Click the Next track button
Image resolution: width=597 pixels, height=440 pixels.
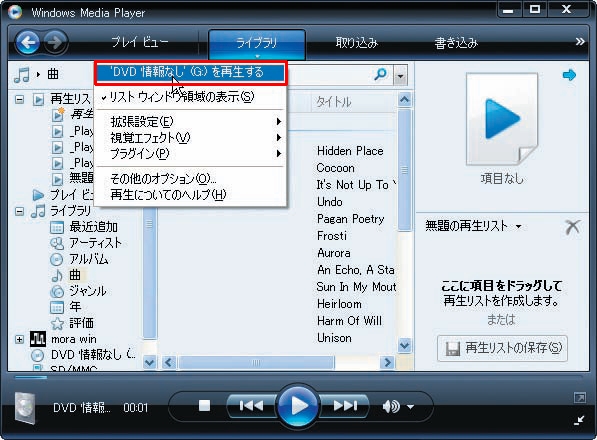tap(345, 406)
